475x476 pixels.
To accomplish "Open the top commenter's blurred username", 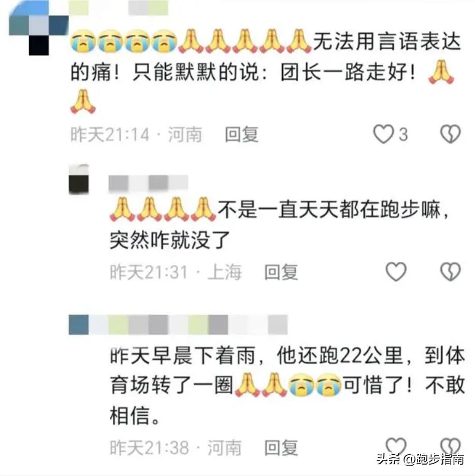I will tap(118, 8).
